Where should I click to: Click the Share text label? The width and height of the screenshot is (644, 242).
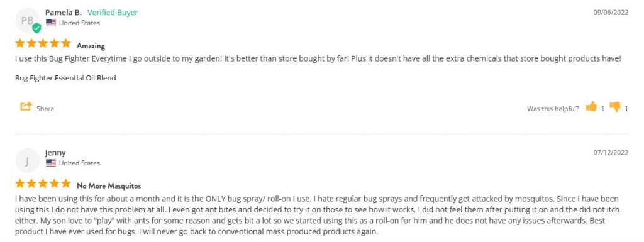pyautogui.click(x=45, y=109)
